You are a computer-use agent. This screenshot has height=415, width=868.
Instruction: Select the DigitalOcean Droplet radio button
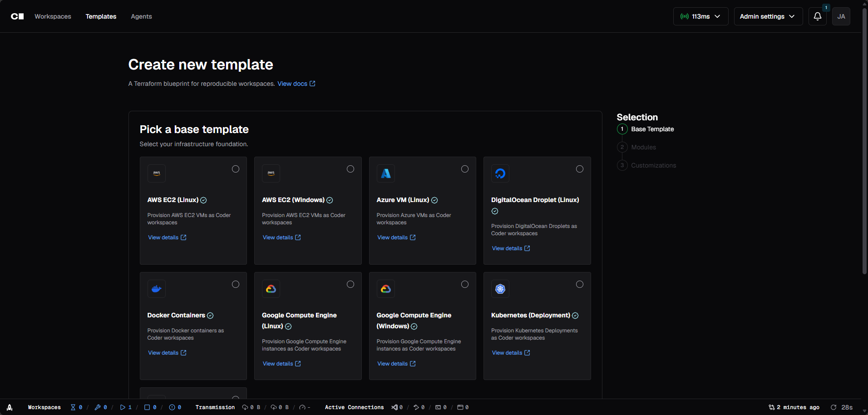[580, 169]
